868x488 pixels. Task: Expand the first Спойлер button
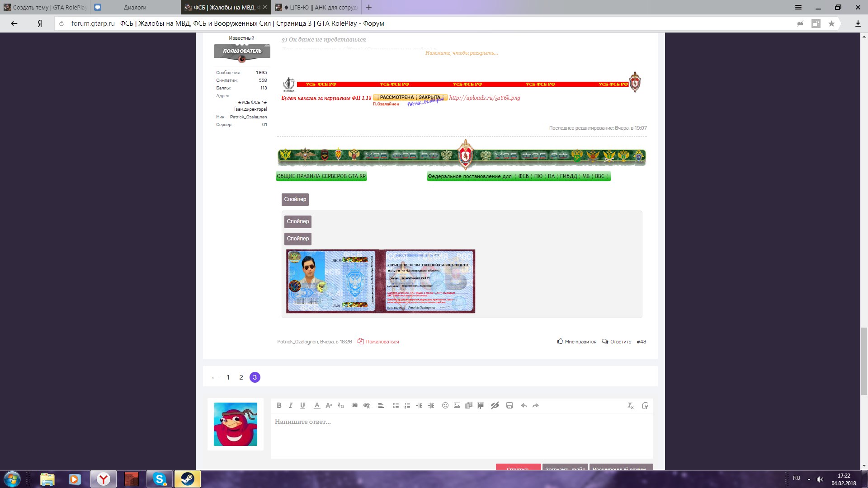click(x=295, y=199)
